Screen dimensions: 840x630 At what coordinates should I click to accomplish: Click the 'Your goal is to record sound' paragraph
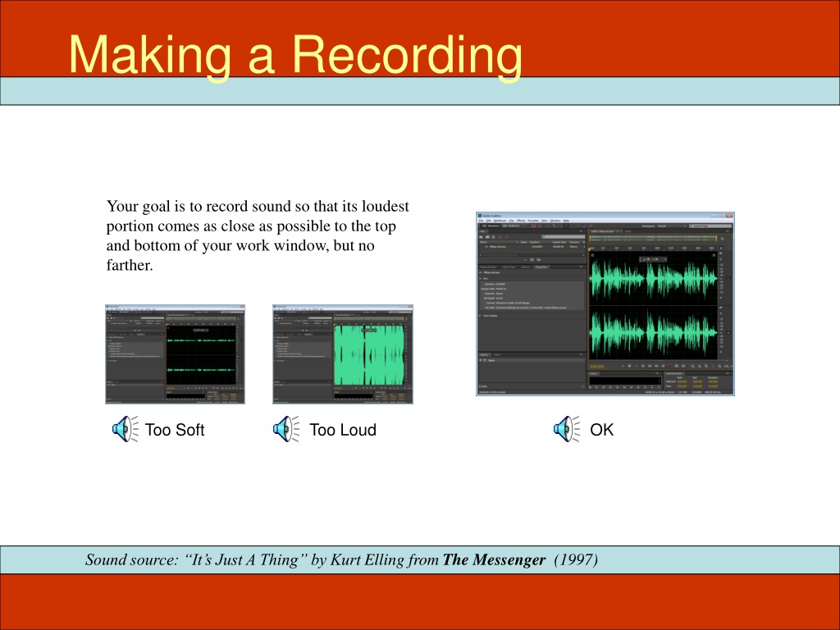point(258,235)
